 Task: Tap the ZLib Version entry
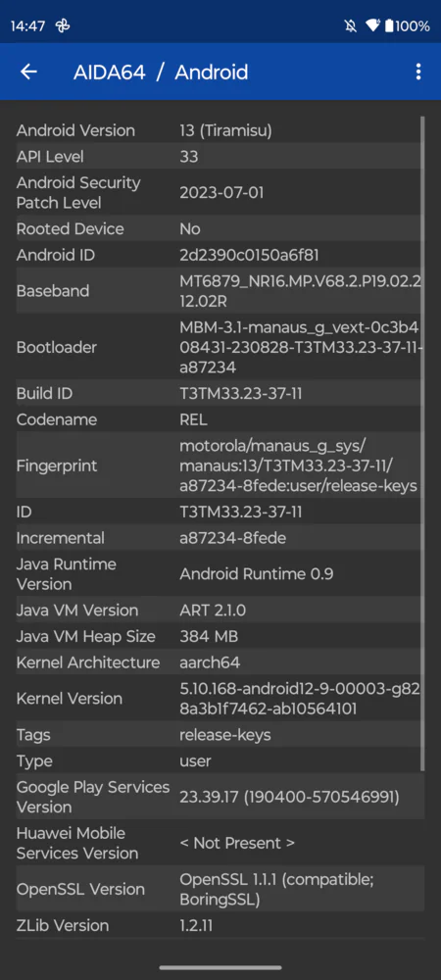(220, 925)
